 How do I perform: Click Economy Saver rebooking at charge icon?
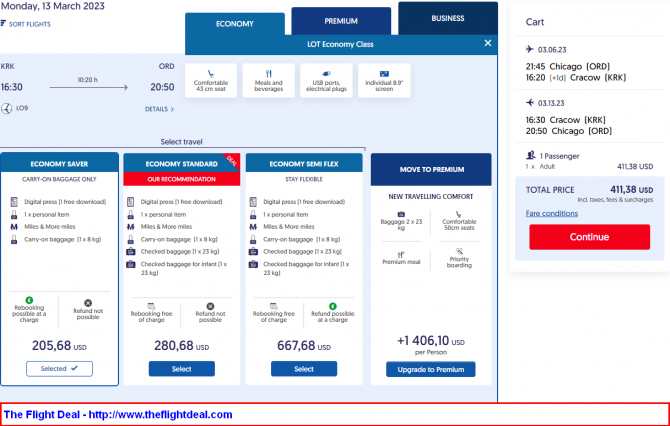click(29, 300)
